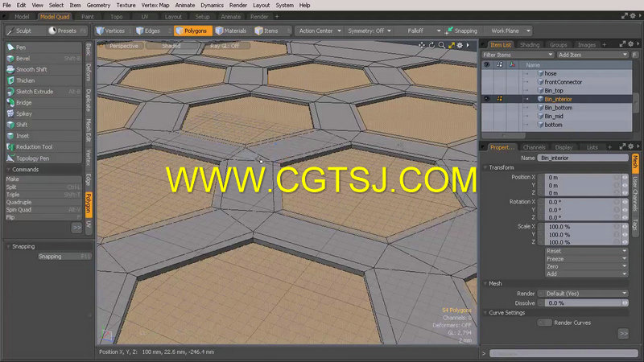Click the Triple command

click(x=43, y=195)
